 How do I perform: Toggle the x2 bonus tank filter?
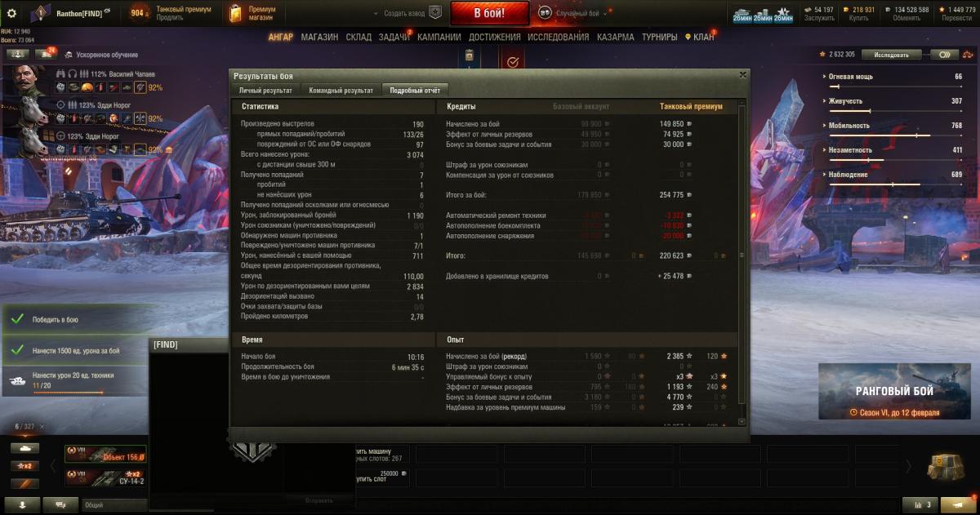pos(24,465)
